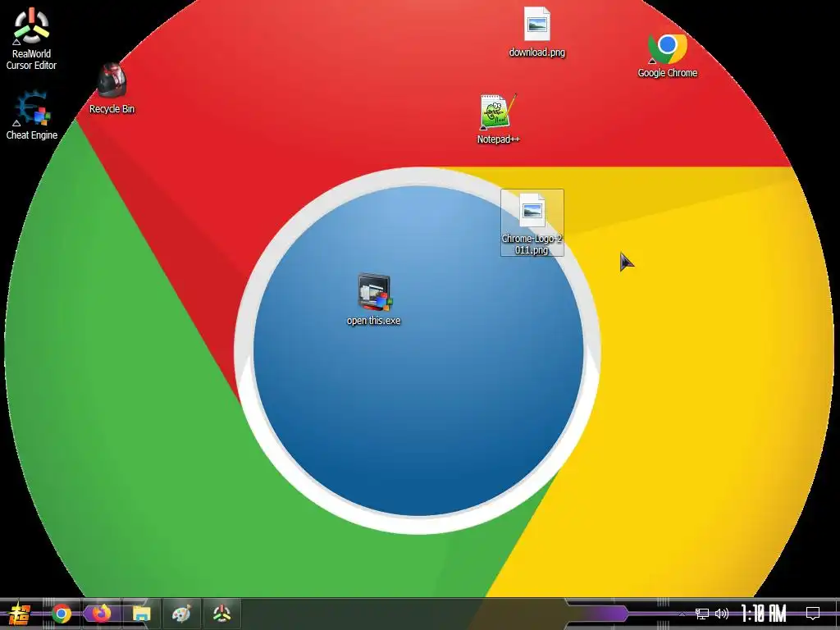This screenshot has height=630, width=840.
Task: Launch Firefox from the taskbar
Action: tap(101, 614)
